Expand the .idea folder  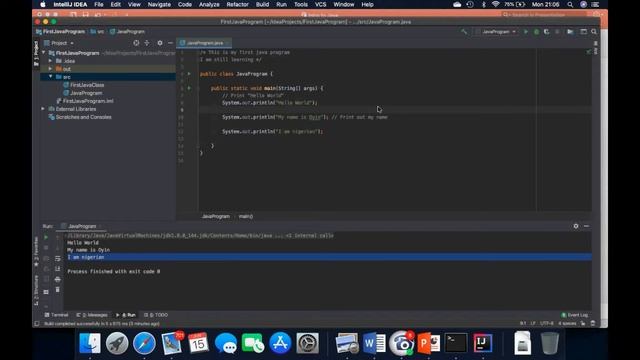click(51, 61)
